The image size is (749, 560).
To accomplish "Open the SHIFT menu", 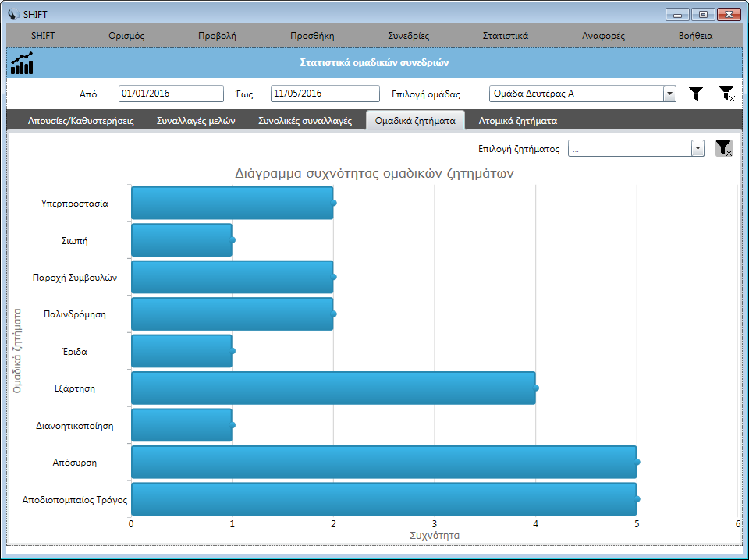I will coord(43,36).
